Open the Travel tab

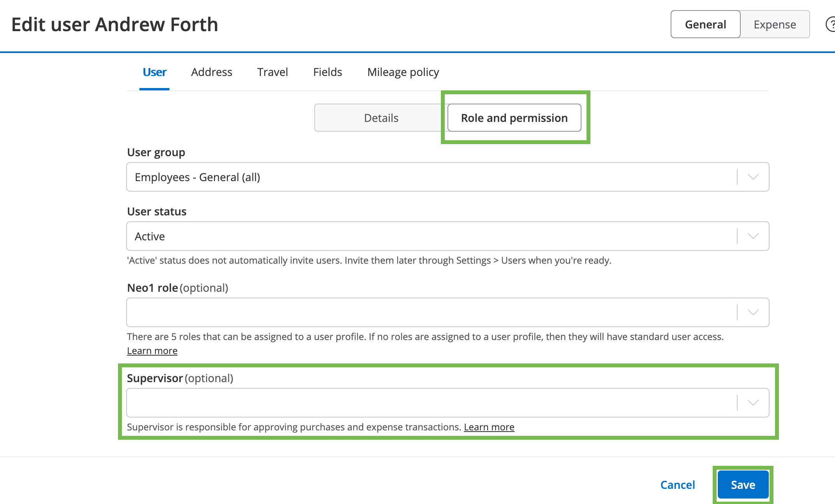pyautogui.click(x=272, y=72)
